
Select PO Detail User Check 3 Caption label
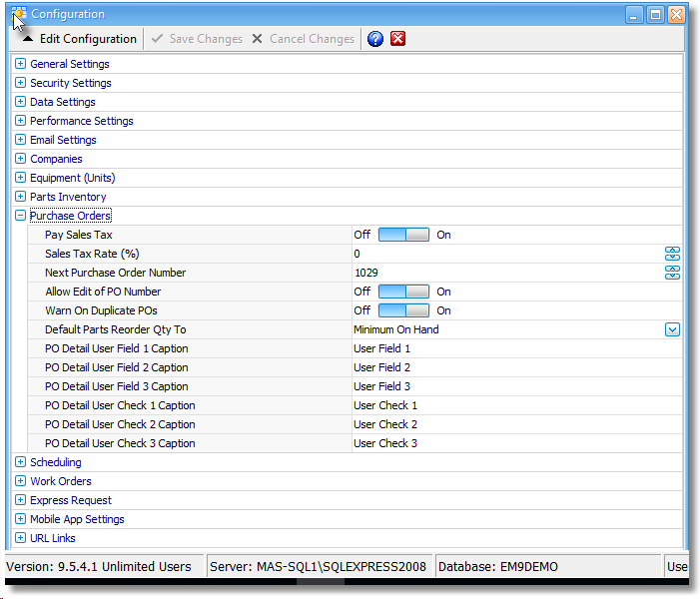tap(120, 443)
